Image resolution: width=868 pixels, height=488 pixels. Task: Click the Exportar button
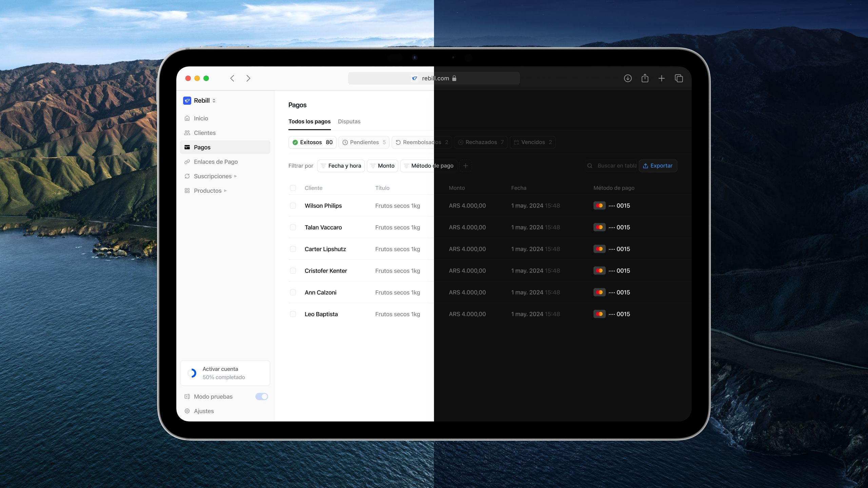point(658,166)
